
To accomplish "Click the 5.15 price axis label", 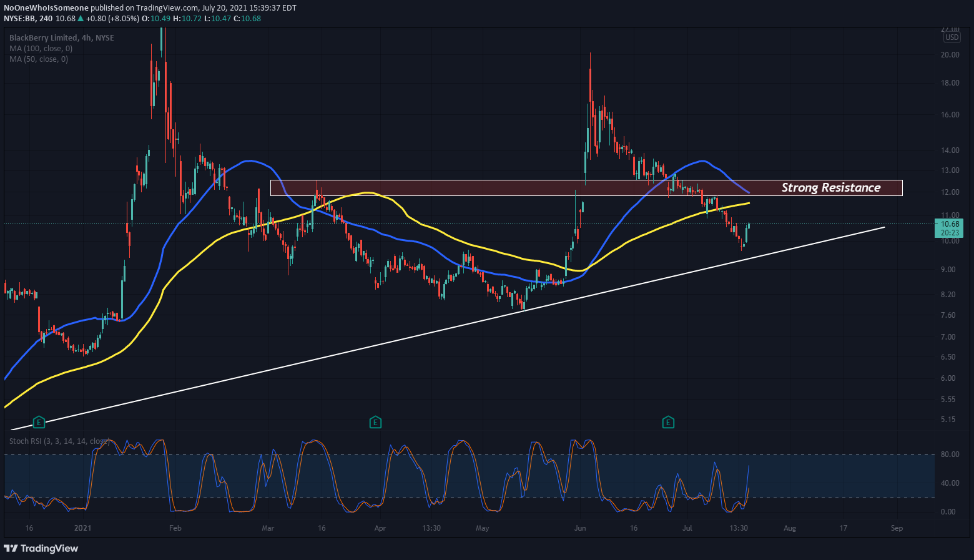I will tap(948, 420).
